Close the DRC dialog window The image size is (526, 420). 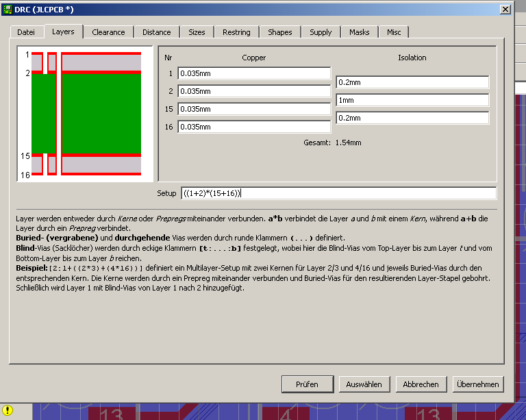click(x=505, y=10)
